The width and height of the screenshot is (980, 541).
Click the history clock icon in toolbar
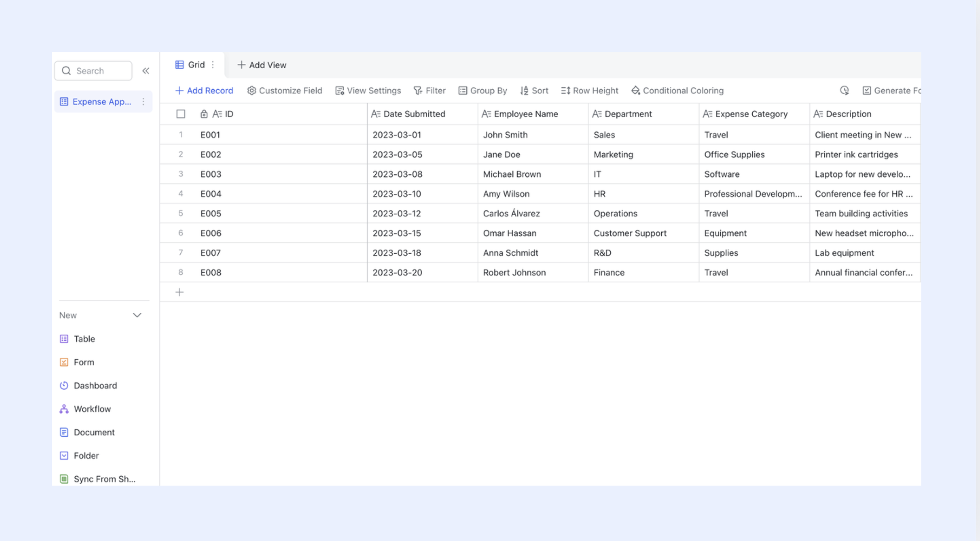click(845, 91)
